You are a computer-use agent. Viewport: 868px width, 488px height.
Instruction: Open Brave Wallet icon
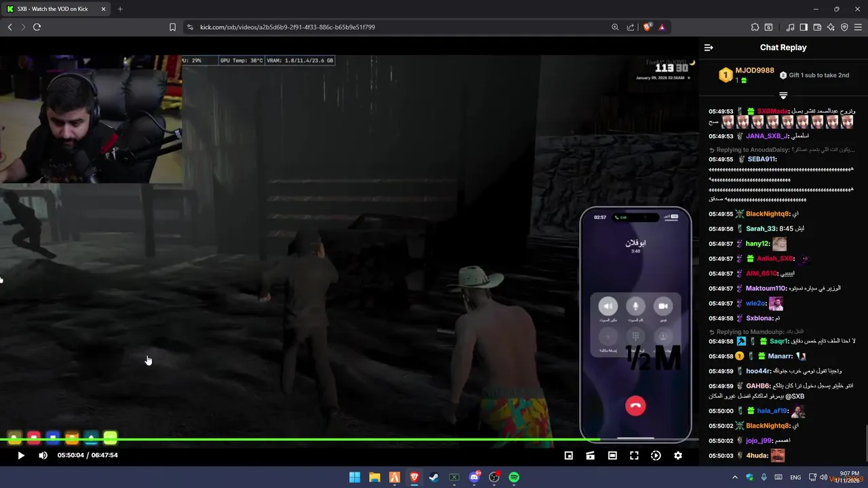click(x=817, y=27)
